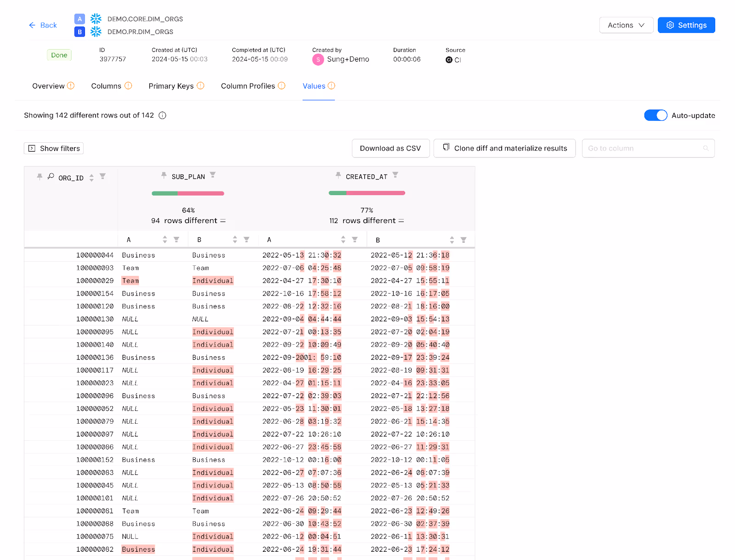Download results as CSV

[390, 148]
